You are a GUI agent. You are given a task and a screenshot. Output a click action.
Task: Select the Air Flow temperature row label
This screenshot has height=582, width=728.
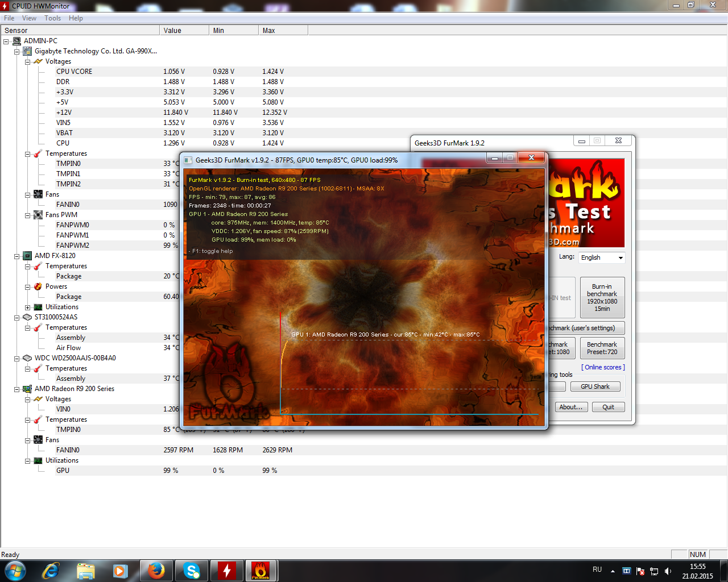pos(68,348)
